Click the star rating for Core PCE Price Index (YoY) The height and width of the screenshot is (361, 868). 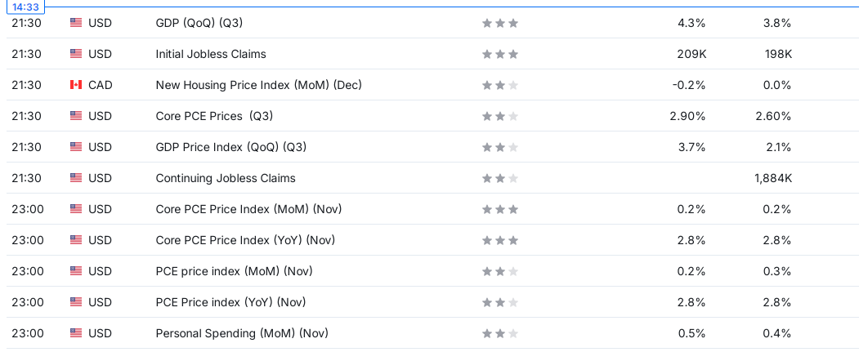coord(500,240)
